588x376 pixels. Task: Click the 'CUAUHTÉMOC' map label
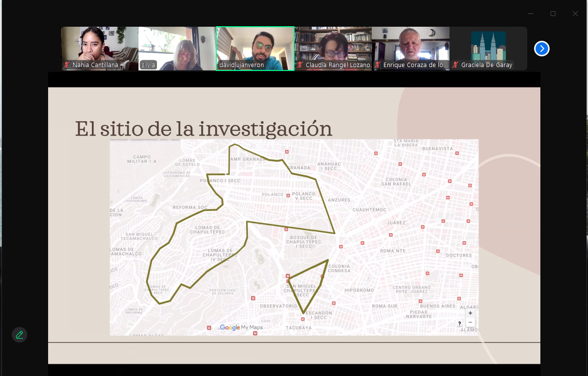[369, 210]
